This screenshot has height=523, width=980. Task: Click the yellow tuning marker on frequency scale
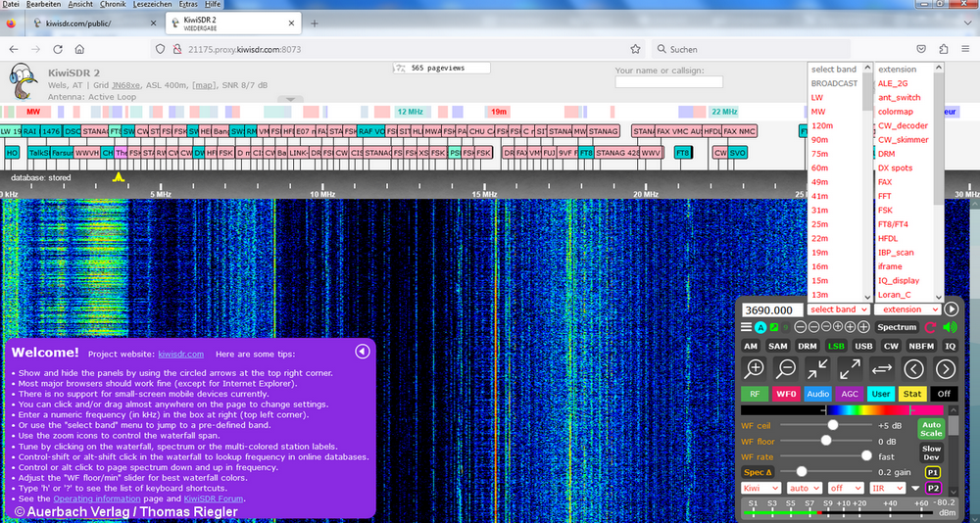(x=118, y=177)
